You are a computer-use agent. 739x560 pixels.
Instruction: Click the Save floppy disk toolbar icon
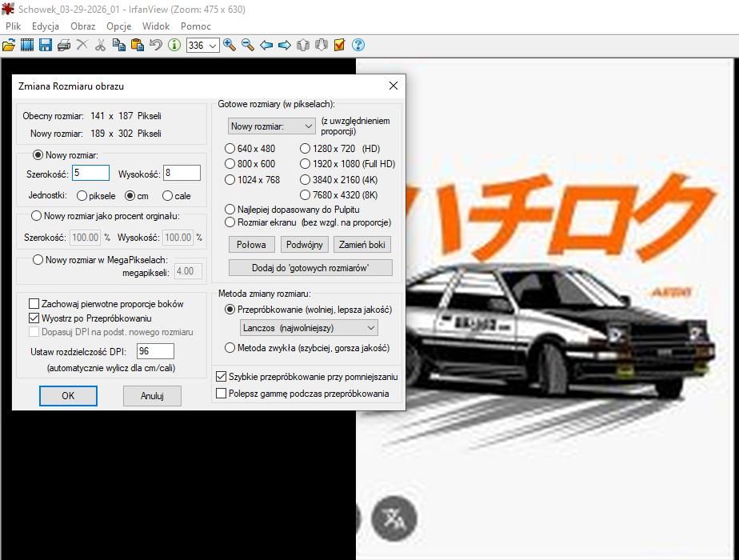46,46
